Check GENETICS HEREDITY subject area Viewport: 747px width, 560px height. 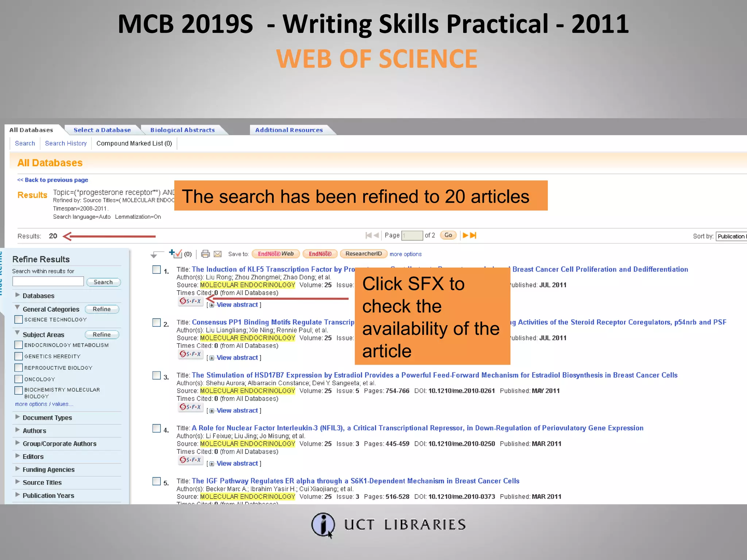pyautogui.click(x=18, y=356)
